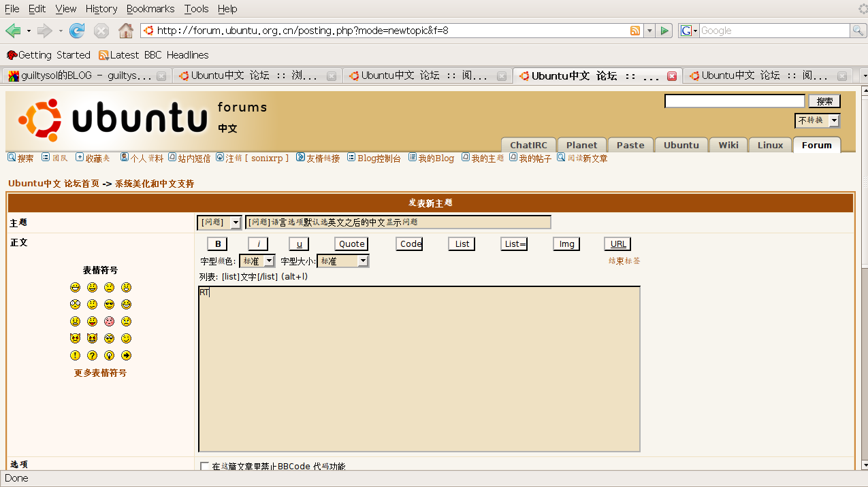Go to the ChatIRC site tab
868x487 pixels.
[x=529, y=145]
